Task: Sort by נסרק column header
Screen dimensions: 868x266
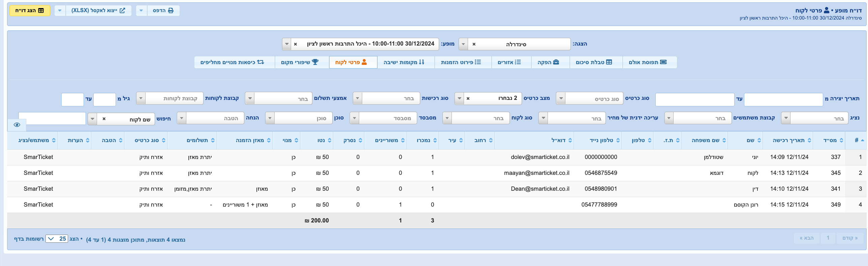Action: (x=349, y=140)
